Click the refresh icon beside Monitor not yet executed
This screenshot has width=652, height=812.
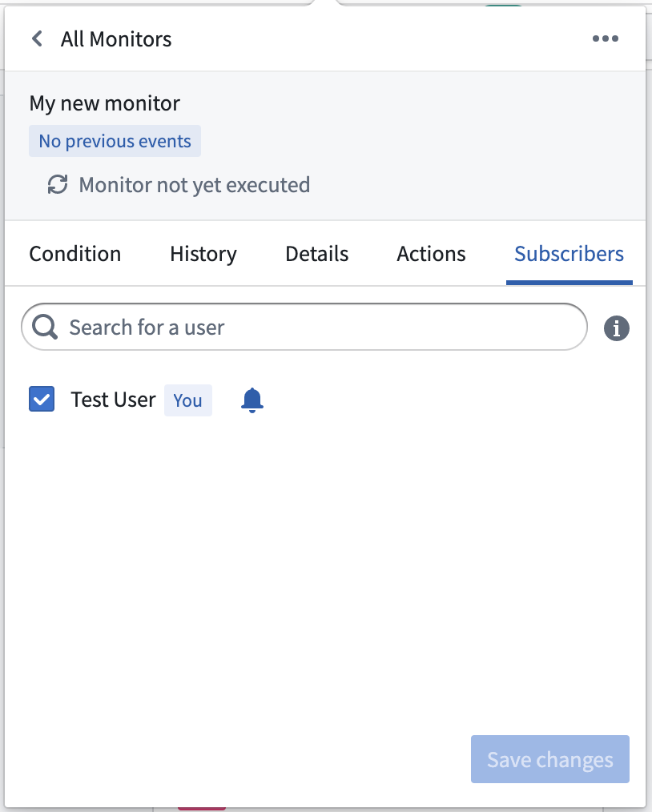pos(58,184)
